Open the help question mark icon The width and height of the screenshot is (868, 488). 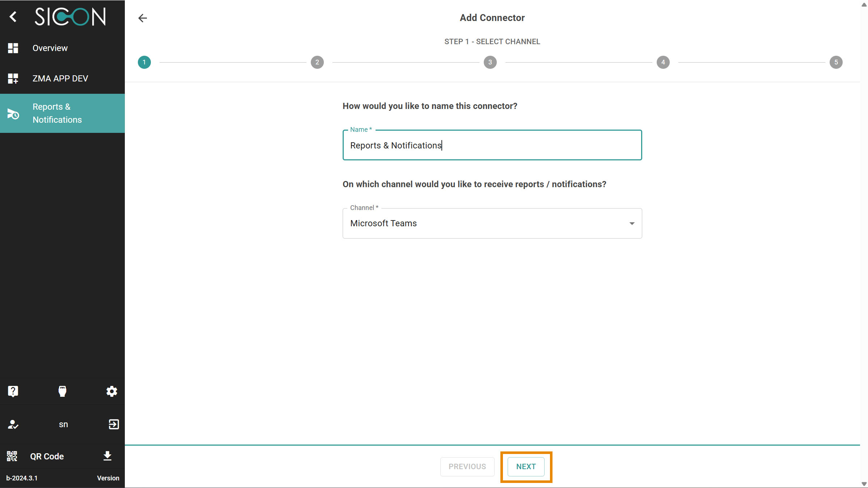coord(13,391)
